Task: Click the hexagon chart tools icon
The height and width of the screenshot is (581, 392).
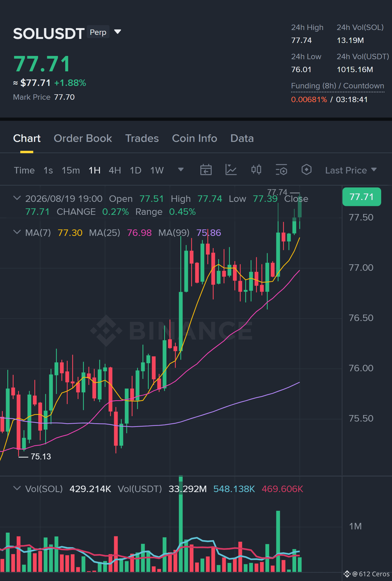Action: point(307,170)
